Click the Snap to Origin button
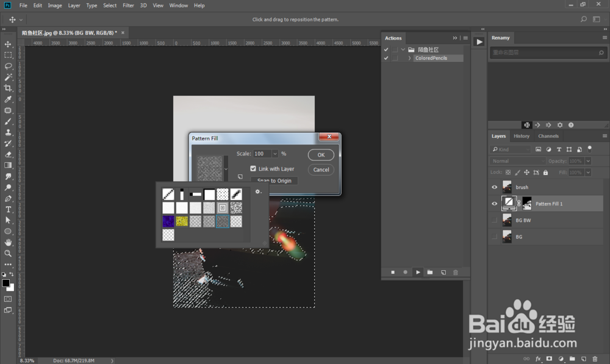Viewport: 610px width, 364px height. pyautogui.click(x=274, y=180)
